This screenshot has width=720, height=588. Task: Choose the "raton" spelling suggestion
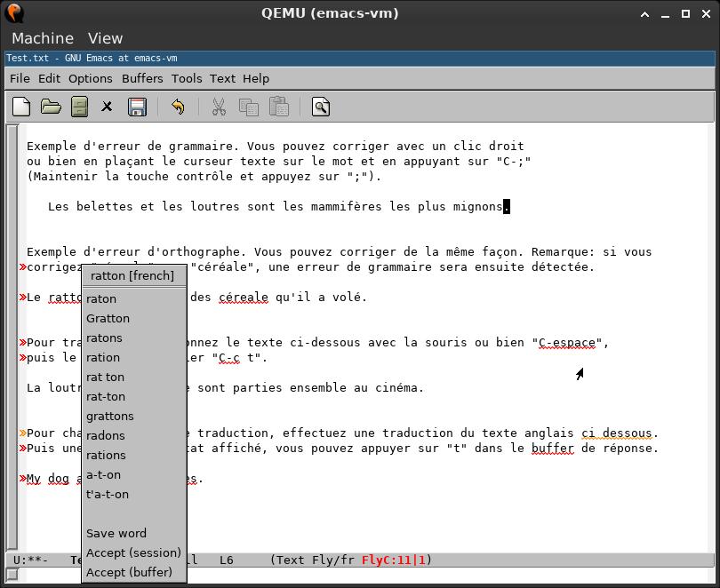point(101,298)
